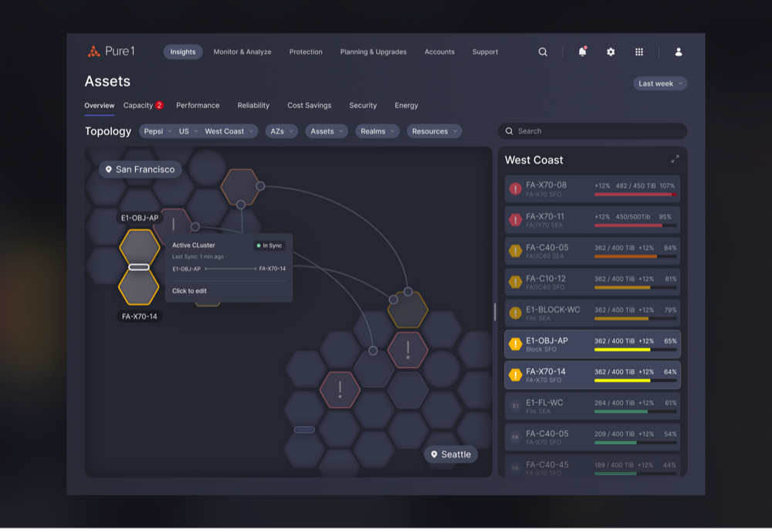Click '482 / 450 TiB' on FA-X70-08
Screen dimensions: 772x532
[x=635, y=186]
